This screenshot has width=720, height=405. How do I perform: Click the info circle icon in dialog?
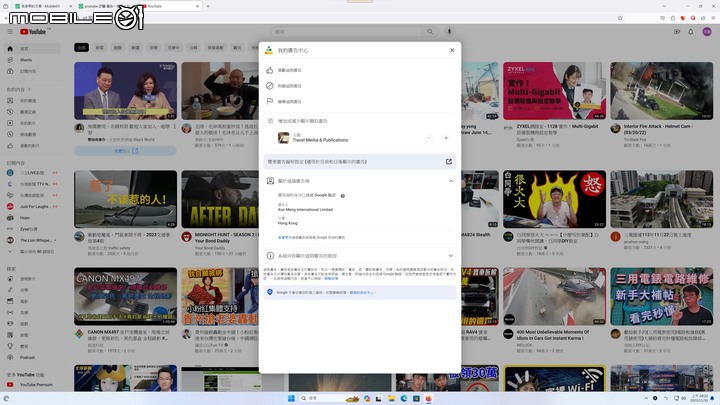tap(270, 256)
